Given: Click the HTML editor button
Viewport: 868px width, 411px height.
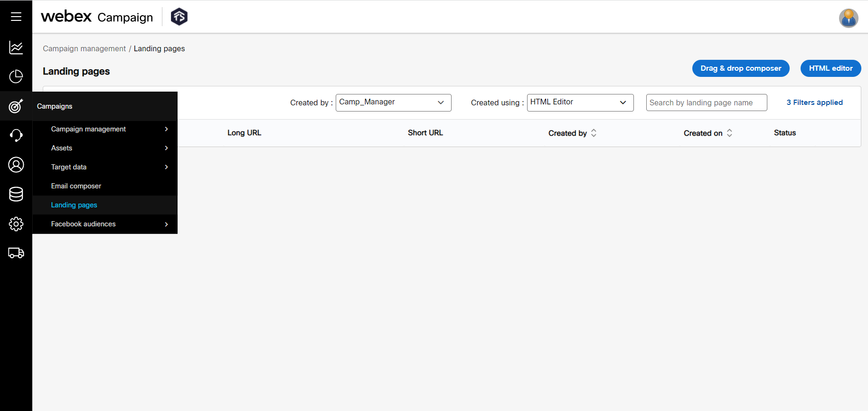Looking at the screenshot, I should [x=831, y=68].
